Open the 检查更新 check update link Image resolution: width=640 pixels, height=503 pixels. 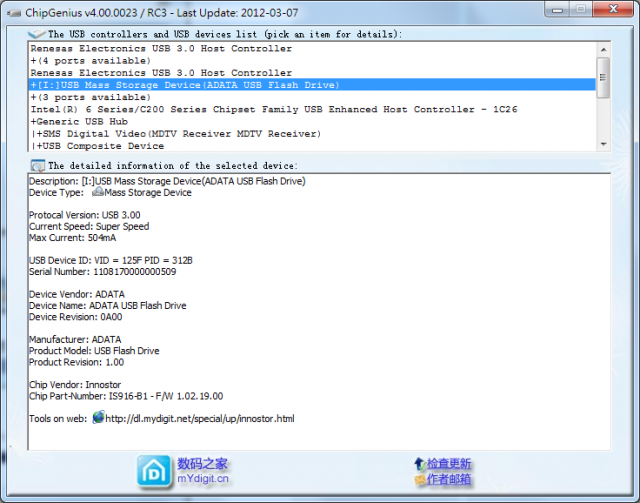coord(449,464)
